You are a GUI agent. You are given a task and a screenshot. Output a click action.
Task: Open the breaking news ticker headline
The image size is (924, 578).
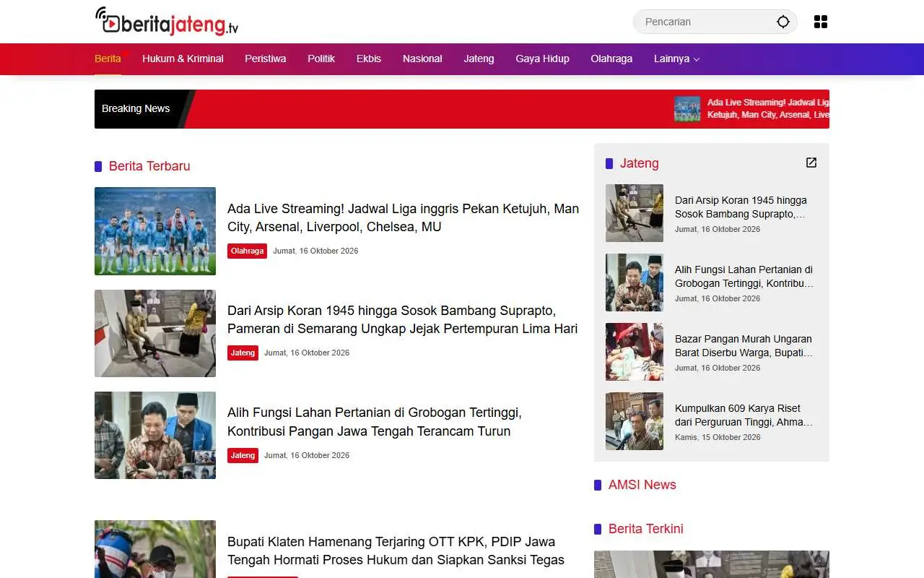click(768, 108)
